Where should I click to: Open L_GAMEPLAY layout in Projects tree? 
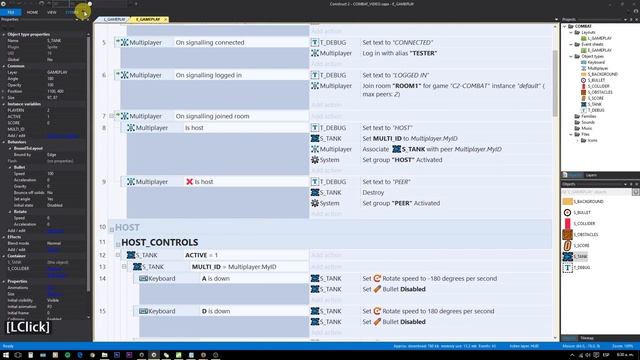point(599,38)
